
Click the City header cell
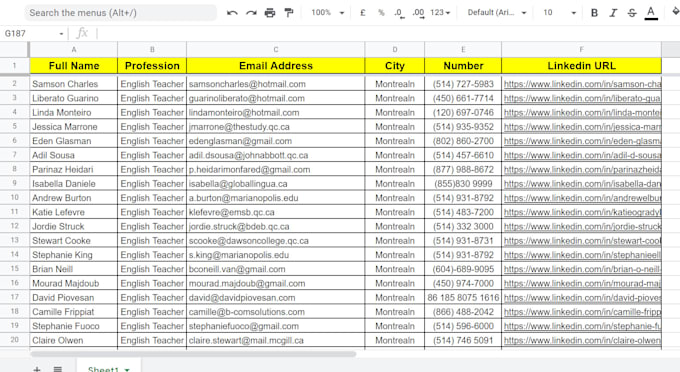[395, 65]
